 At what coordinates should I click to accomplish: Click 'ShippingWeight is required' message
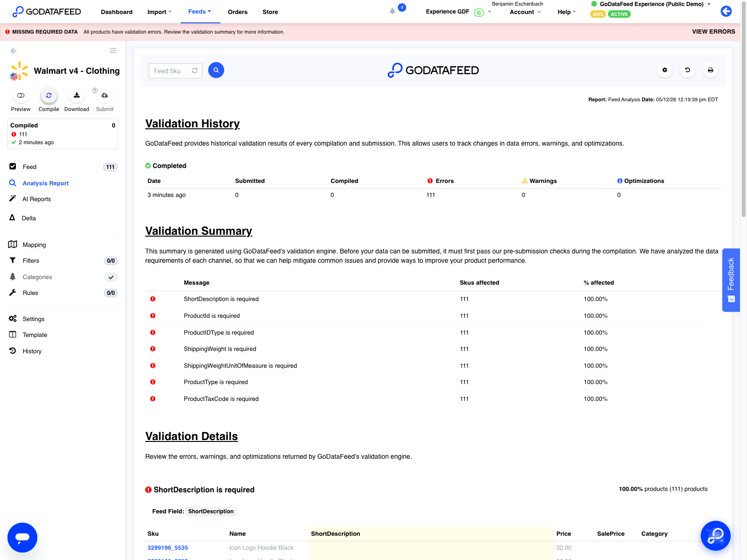[220, 349]
